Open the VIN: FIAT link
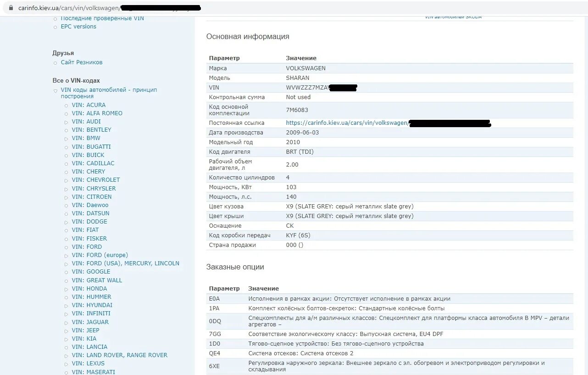Image resolution: width=588 pixels, height=375 pixels. [85, 230]
